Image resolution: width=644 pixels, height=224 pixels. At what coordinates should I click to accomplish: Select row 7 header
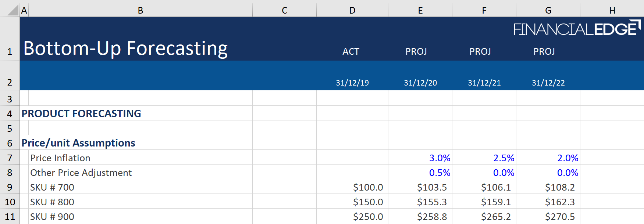(x=10, y=158)
